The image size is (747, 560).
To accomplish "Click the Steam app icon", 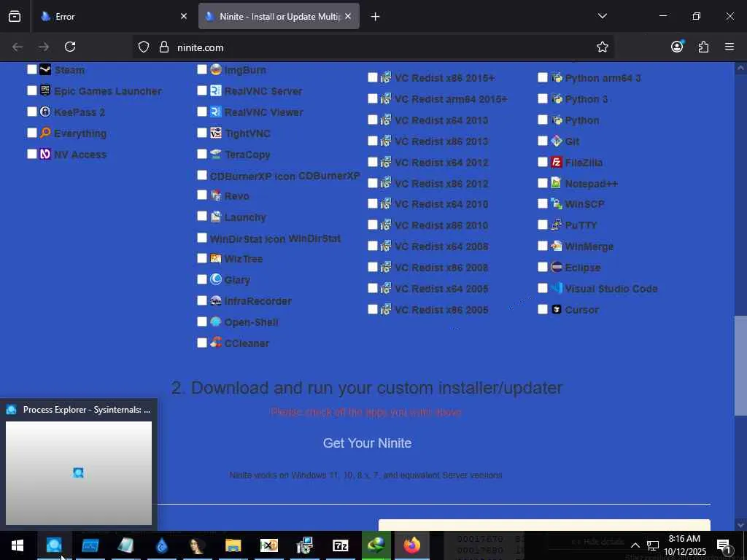I will 45,69.
